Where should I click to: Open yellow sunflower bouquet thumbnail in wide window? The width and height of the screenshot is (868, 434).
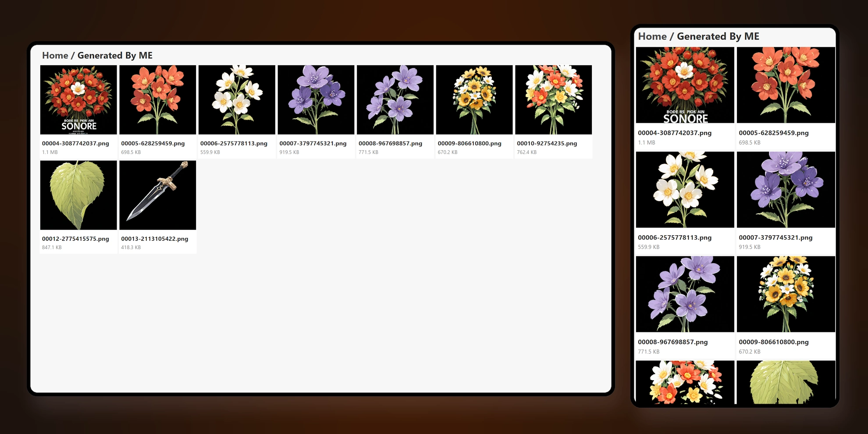click(x=474, y=100)
